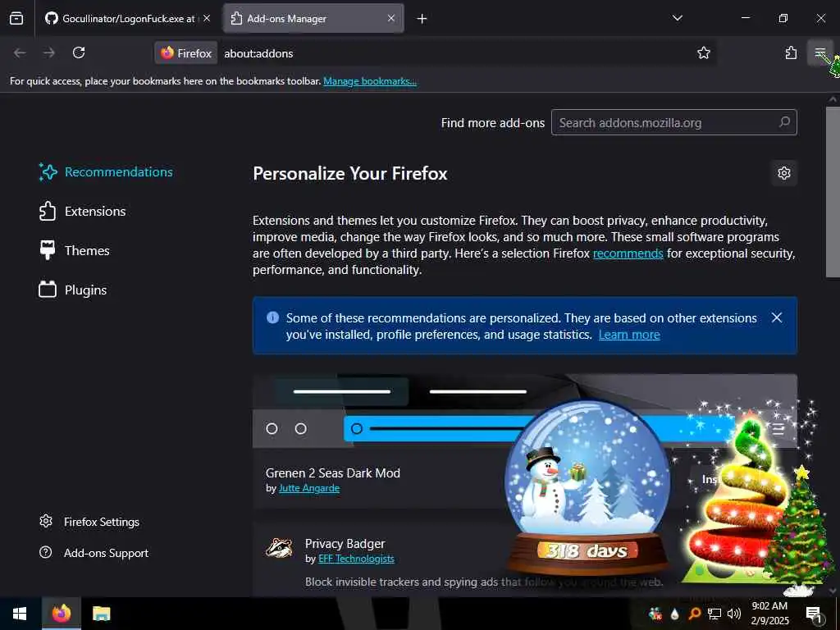The width and height of the screenshot is (840, 630).
Task: Expand the list all tabs chevron
Action: (677, 18)
